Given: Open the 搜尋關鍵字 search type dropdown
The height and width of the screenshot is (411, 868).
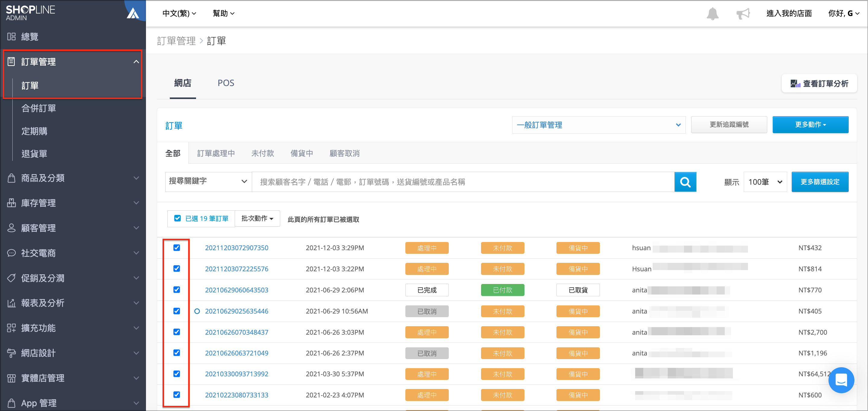Looking at the screenshot, I should click(x=208, y=181).
